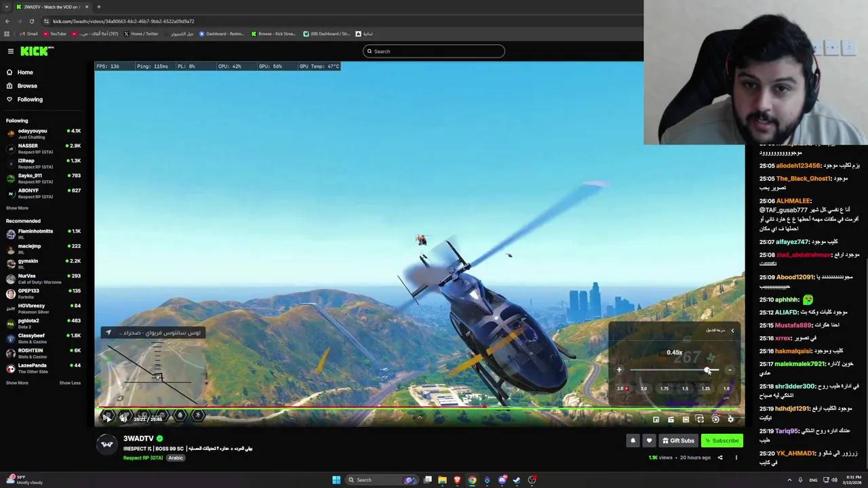The width and height of the screenshot is (868, 488).
Task: Open NASSER followed channel
Action: (x=43, y=148)
